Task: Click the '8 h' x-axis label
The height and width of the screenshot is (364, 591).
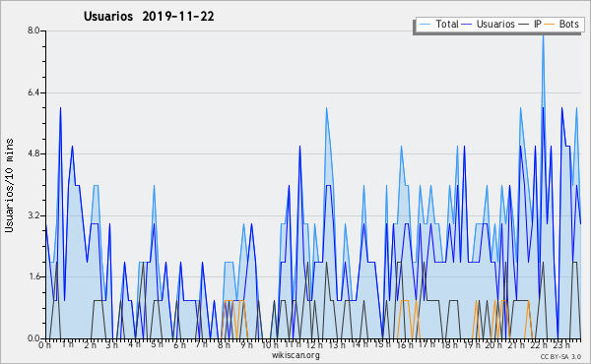Action: click(x=224, y=344)
